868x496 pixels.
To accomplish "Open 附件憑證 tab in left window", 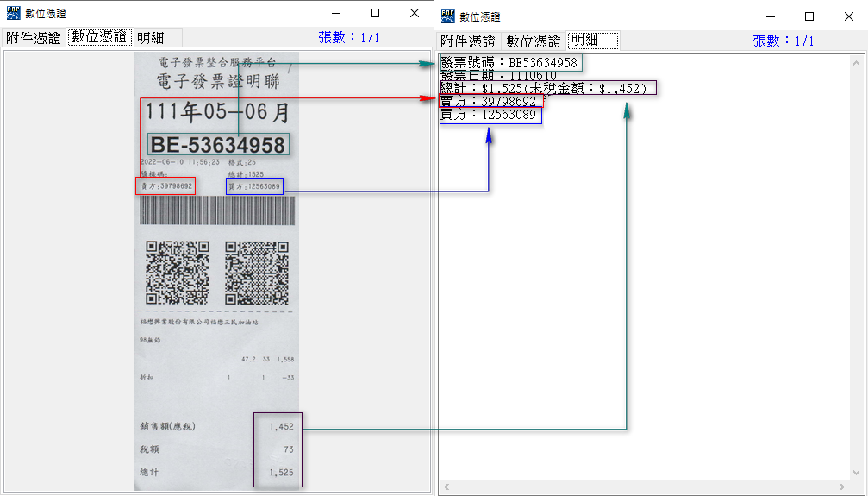I will click(x=34, y=38).
